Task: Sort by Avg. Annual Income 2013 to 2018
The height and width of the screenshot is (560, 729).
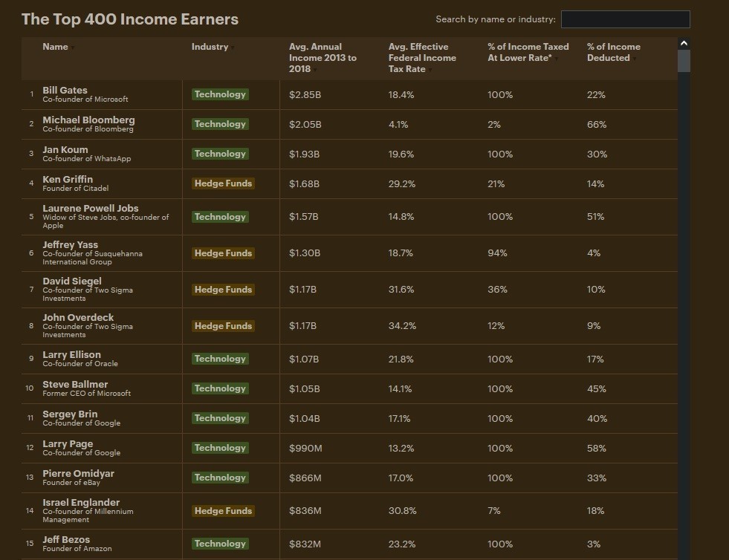Action: (x=323, y=58)
